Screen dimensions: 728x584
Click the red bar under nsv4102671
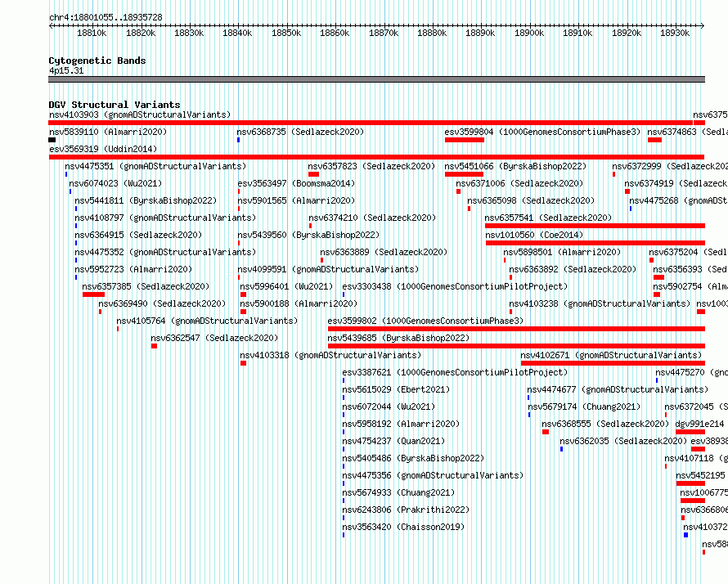pyautogui.click(x=613, y=363)
